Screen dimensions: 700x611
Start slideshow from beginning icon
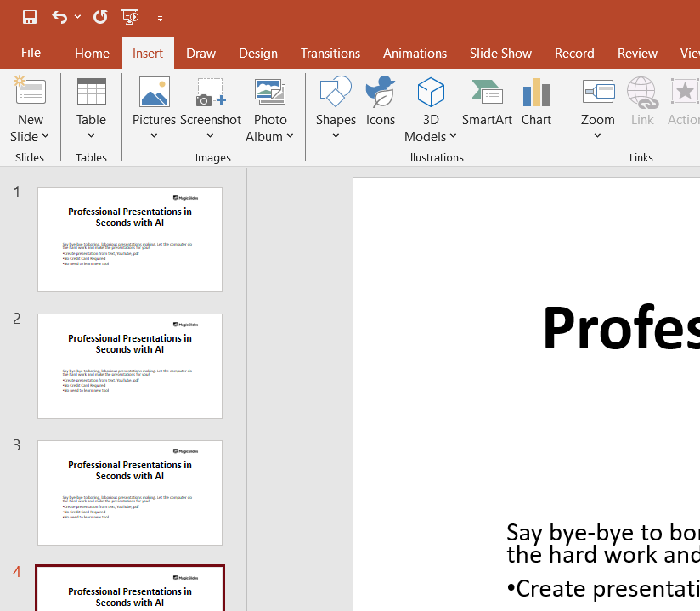[x=130, y=17]
